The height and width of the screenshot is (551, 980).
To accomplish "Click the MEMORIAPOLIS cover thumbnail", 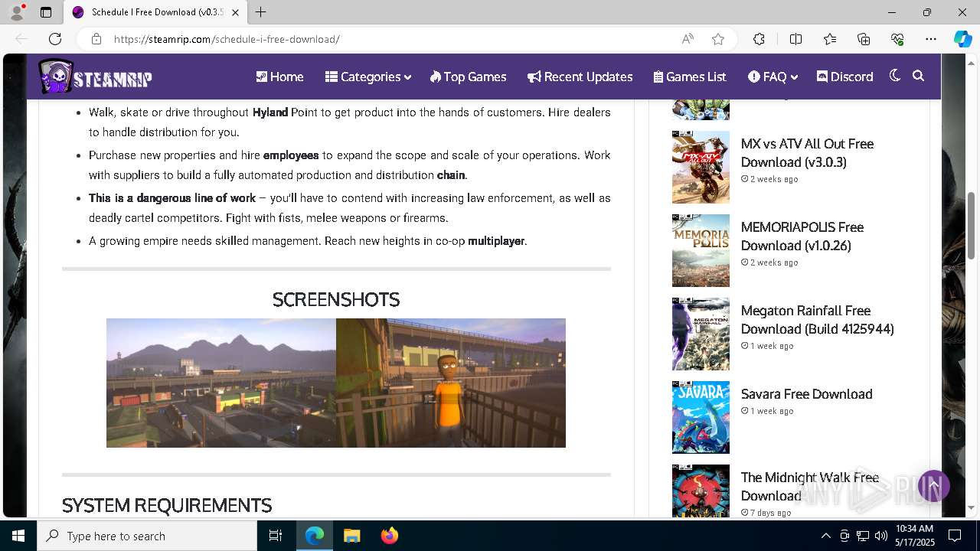I will click(x=701, y=250).
